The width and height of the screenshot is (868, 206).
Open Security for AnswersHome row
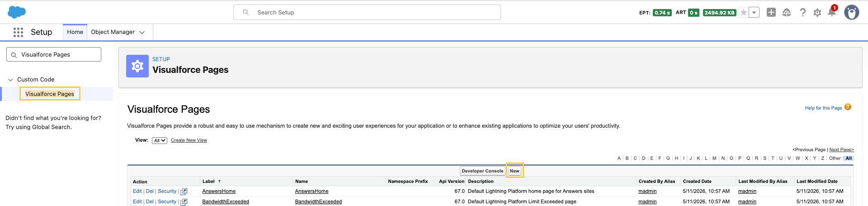[x=167, y=191]
